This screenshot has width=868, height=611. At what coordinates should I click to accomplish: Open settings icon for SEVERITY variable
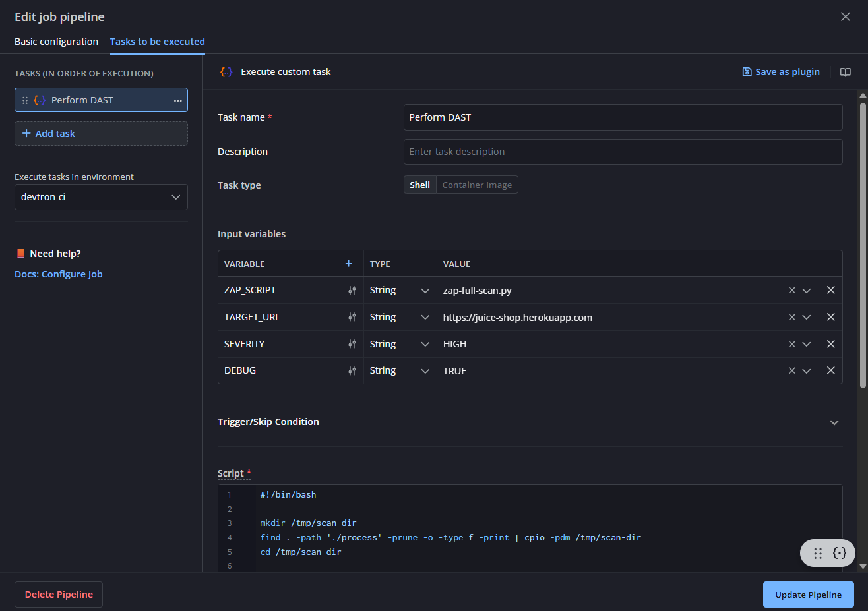coord(352,344)
